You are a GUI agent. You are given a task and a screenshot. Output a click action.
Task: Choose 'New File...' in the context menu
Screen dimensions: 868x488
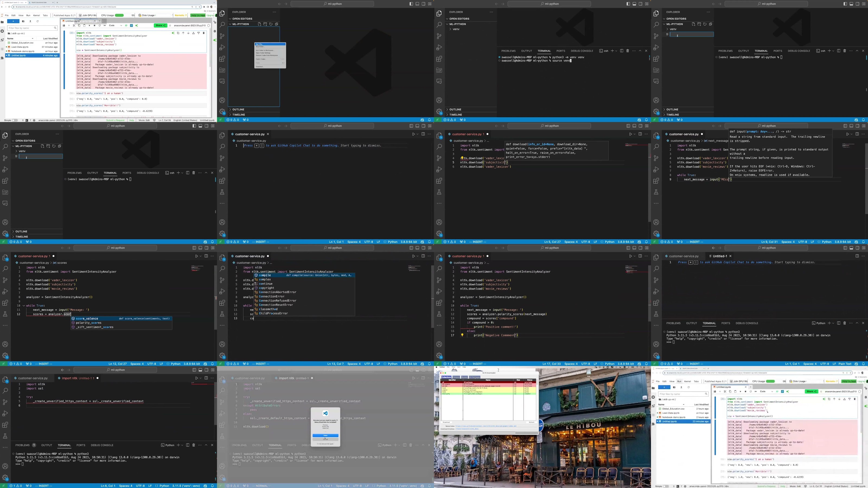[x=270, y=44]
